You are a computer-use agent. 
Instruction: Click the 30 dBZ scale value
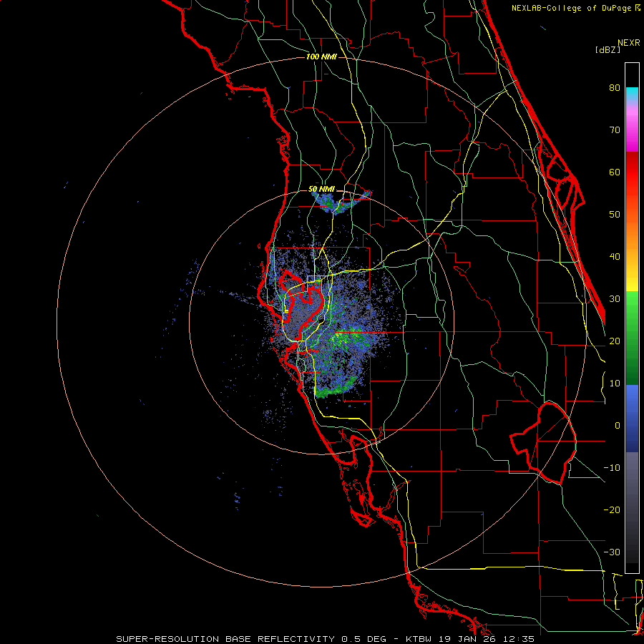point(615,299)
